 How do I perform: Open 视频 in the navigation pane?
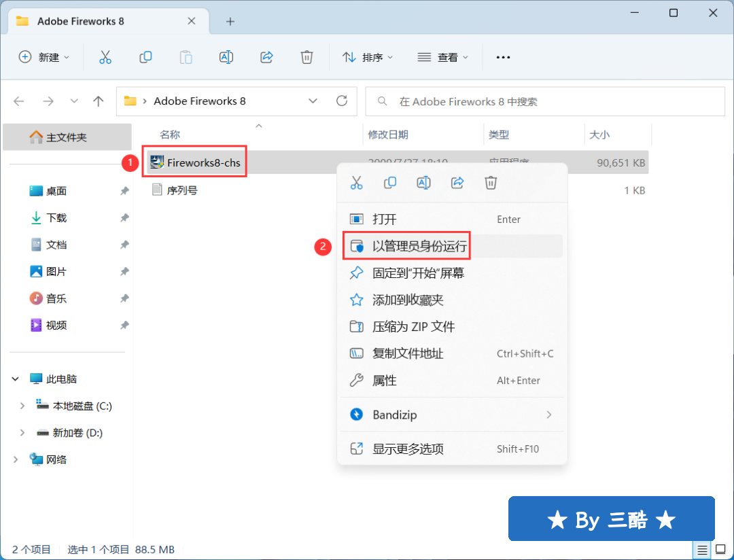pyautogui.click(x=56, y=326)
